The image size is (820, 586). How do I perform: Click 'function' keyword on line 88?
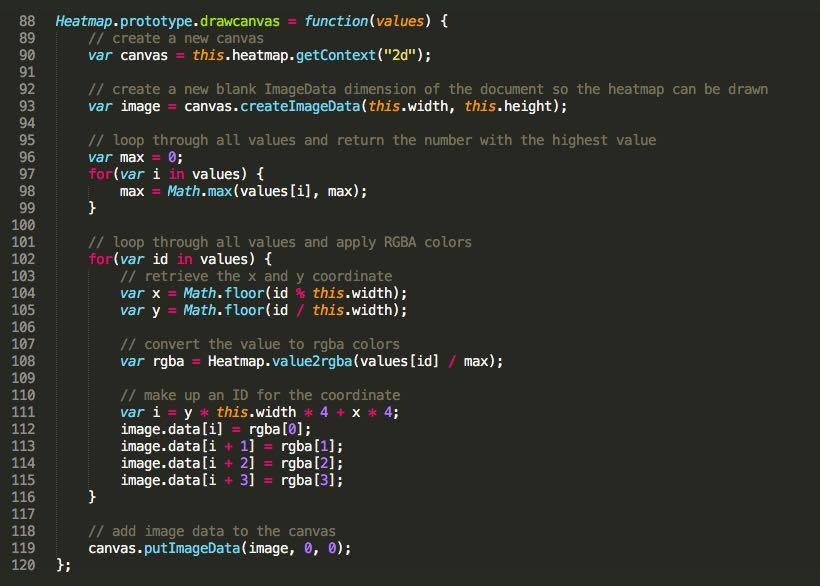(336, 21)
